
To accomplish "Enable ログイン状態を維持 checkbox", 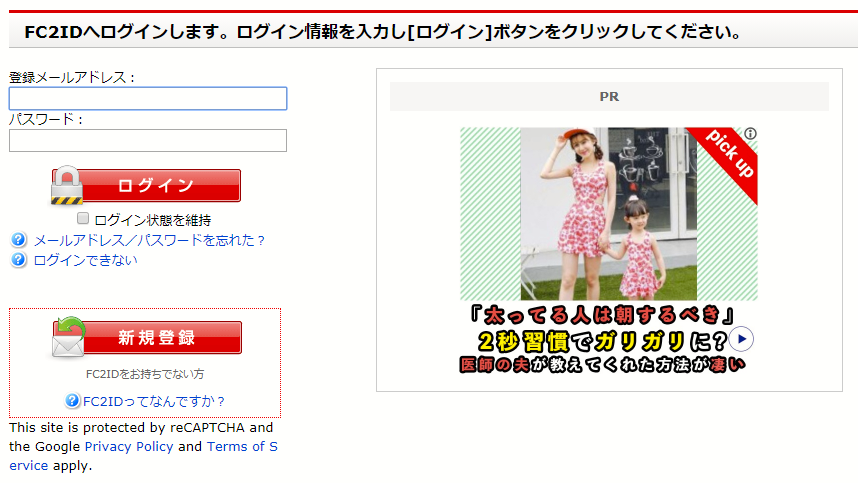I will [x=83, y=219].
